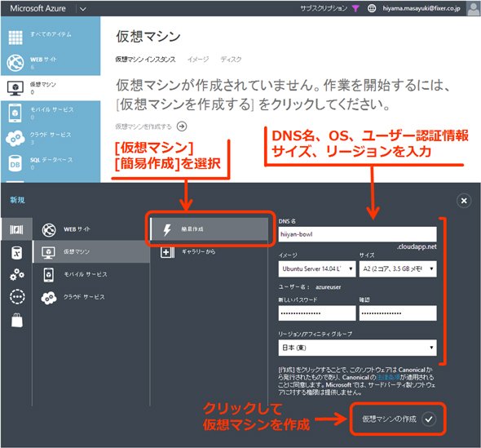This screenshot has width=481, height=448.
Task: Select the Virtual Machines monitor icon in sidebar
Action: (x=15, y=88)
